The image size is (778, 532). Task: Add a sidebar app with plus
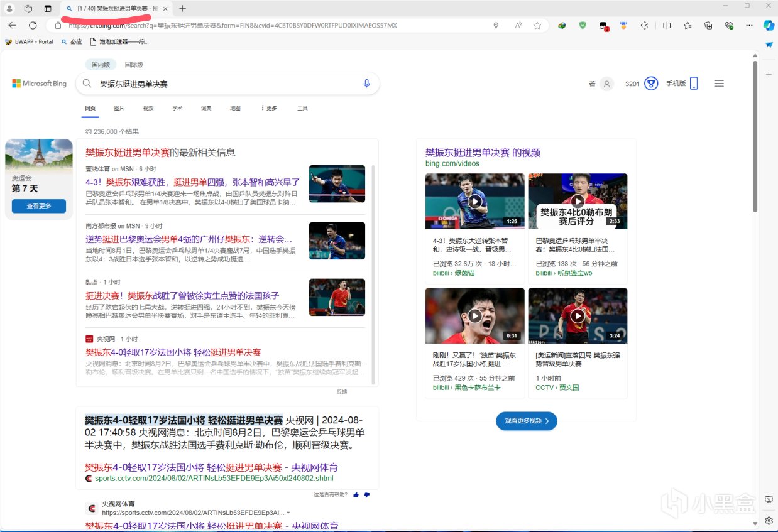[x=769, y=75]
